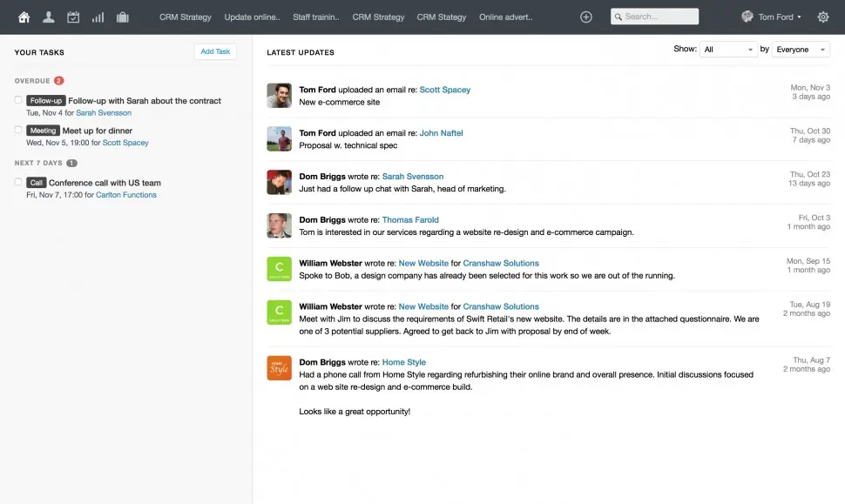This screenshot has height=504, width=845.
Task: Select the Online advert tab
Action: tap(506, 17)
